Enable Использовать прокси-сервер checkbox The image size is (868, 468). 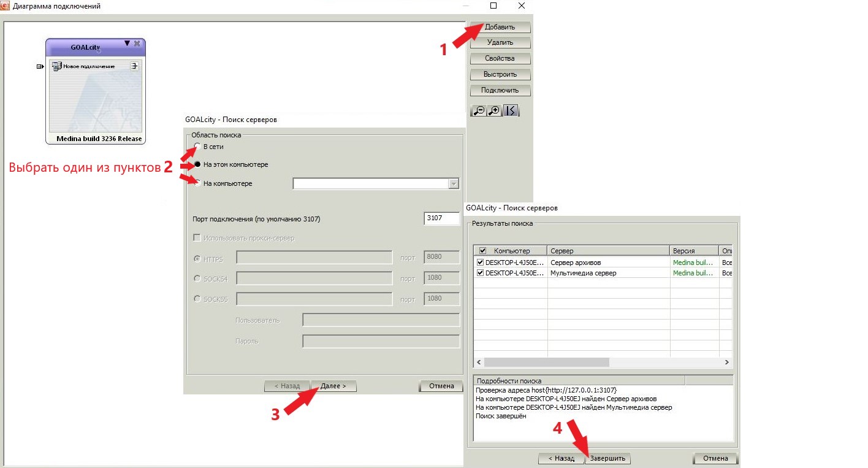coord(197,238)
